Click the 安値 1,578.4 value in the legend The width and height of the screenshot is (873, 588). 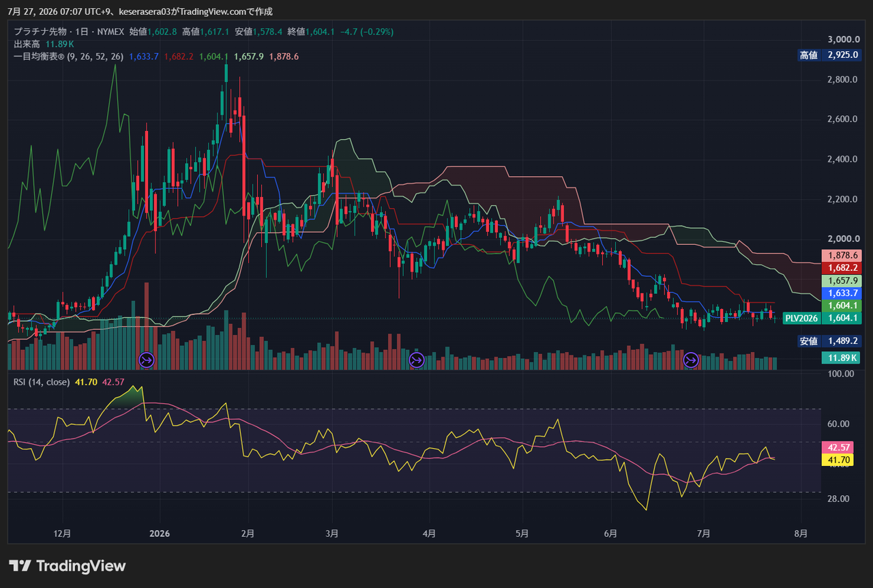[x=258, y=31]
